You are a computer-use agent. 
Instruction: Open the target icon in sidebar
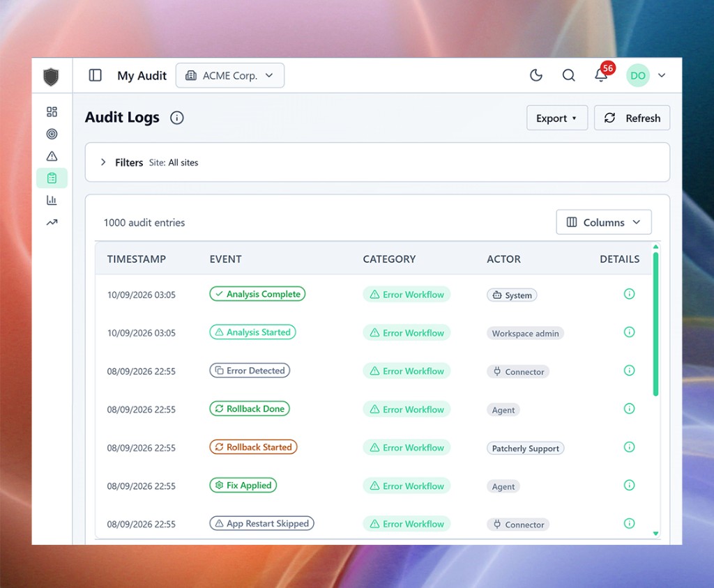[x=52, y=134]
